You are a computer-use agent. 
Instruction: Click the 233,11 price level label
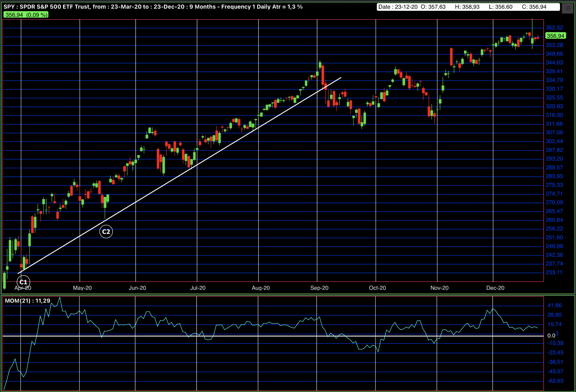coord(554,273)
